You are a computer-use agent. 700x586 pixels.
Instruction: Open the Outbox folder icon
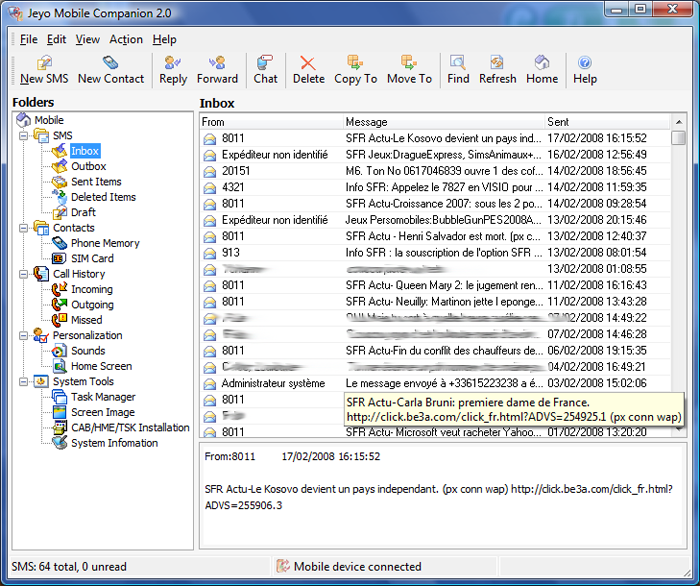tap(59, 166)
